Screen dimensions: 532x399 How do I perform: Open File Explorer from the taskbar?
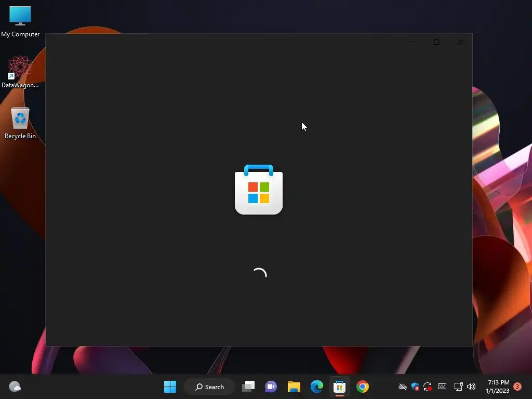pos(294,387)
